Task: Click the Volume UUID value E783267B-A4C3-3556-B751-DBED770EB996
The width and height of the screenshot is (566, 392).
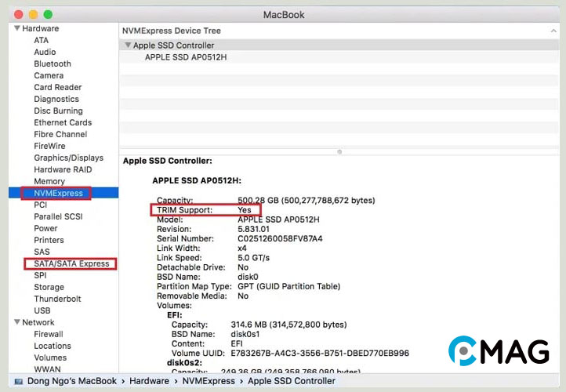Action: (320, 353)
